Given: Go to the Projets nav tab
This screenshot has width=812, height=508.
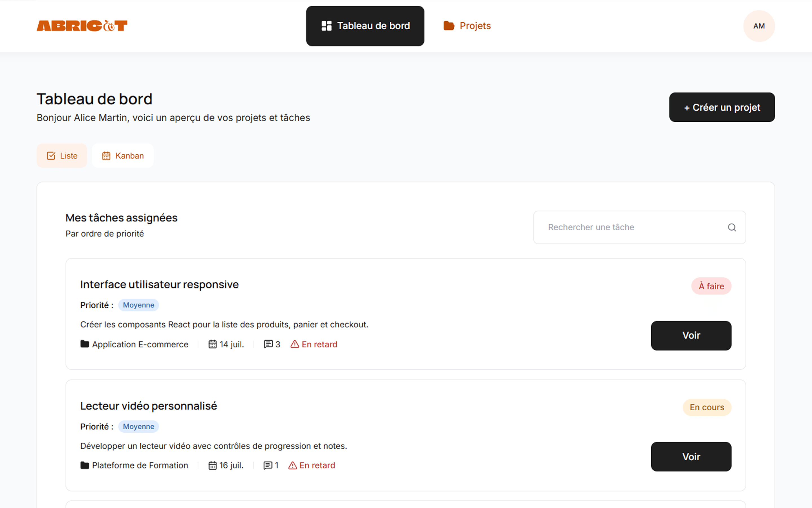Looking at the screenshot, I should click(x=467, y=26).
